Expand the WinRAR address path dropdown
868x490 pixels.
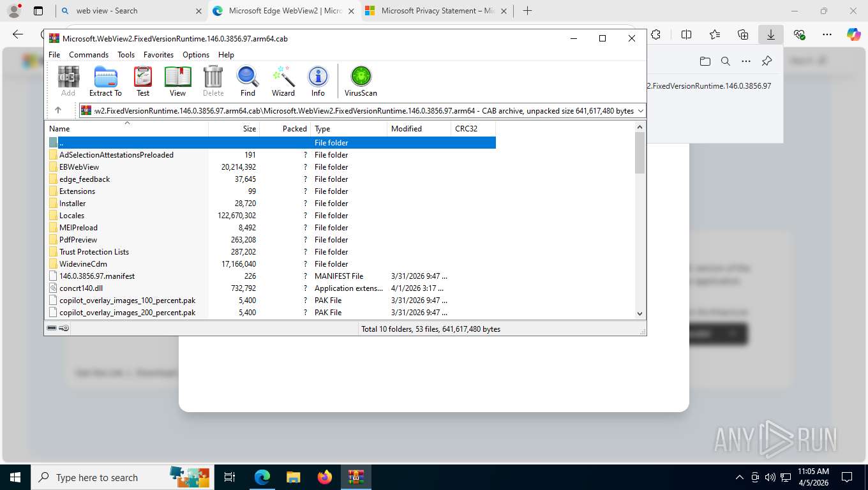click(x=640, y=111)
